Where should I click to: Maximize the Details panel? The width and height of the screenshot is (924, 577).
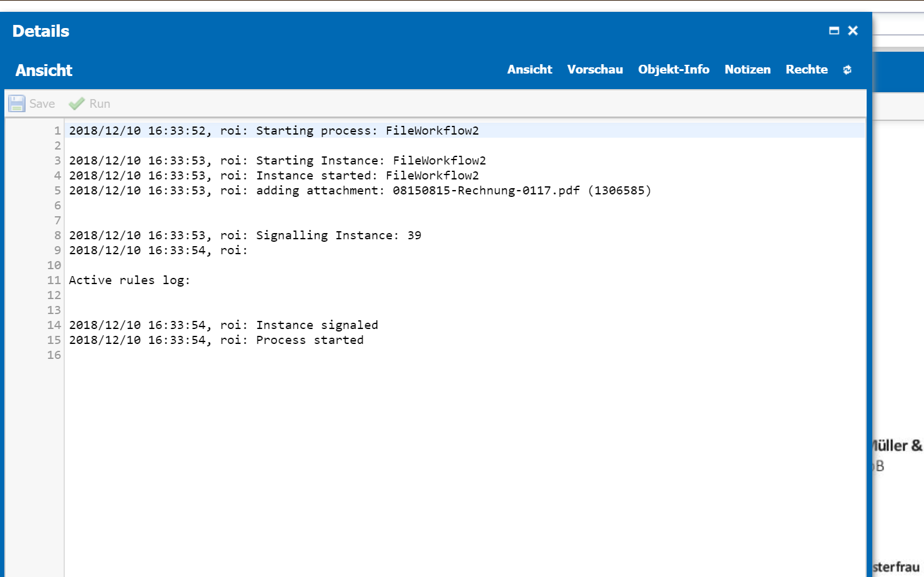[x=834, y=31]
